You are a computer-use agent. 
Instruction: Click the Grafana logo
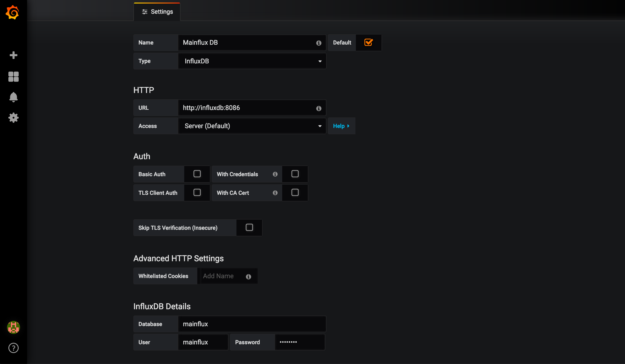12,12
